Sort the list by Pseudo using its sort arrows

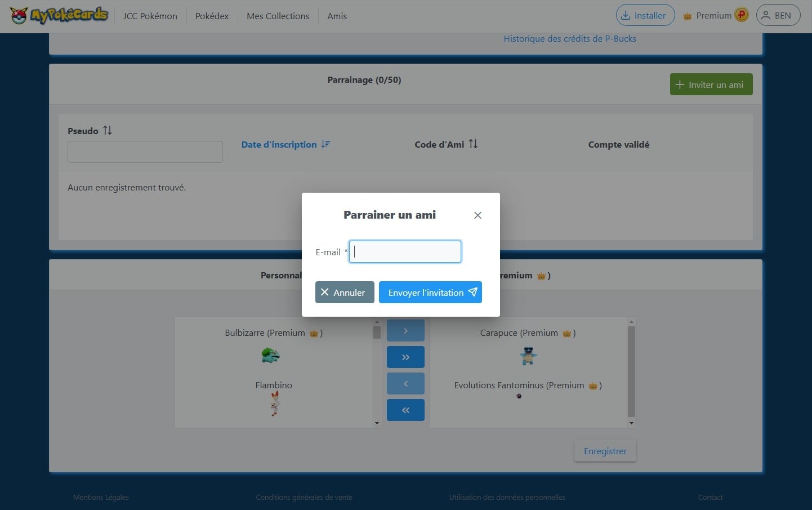(x=108, y=130)
